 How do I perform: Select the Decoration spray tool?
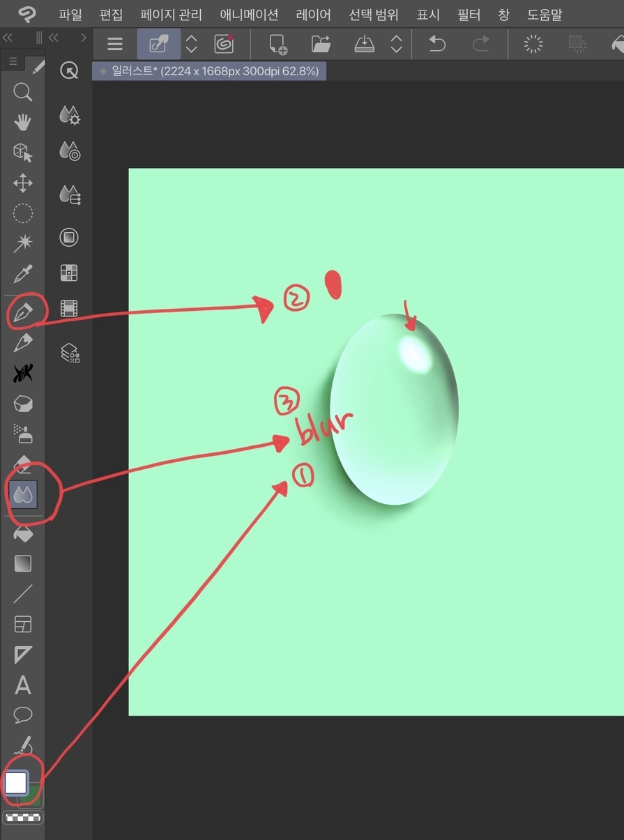[23, 434]
